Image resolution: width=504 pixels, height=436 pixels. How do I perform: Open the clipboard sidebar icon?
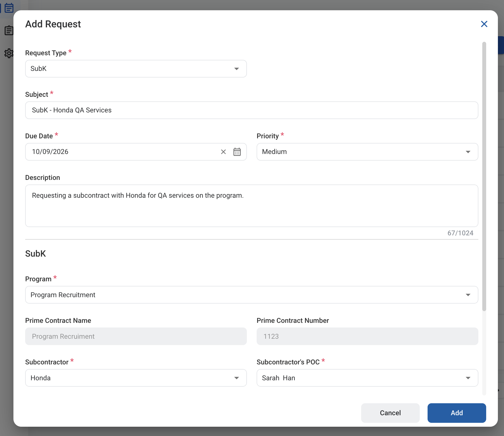[x=9, y=31]
